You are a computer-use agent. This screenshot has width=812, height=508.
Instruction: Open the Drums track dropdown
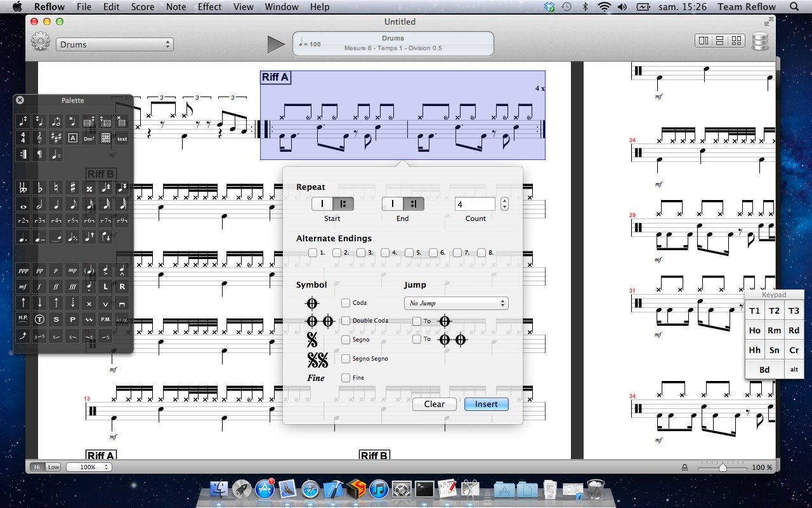click(114, 44)
